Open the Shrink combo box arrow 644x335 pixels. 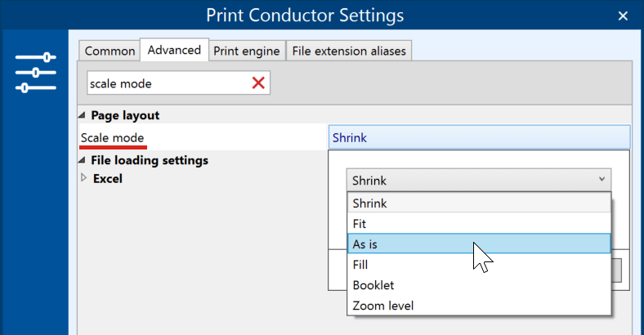pos(602,180)
